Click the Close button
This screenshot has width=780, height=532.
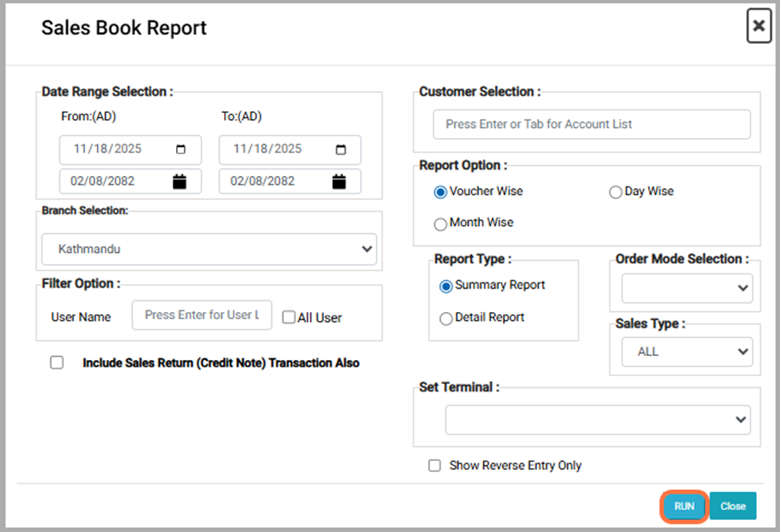point(732,506)
